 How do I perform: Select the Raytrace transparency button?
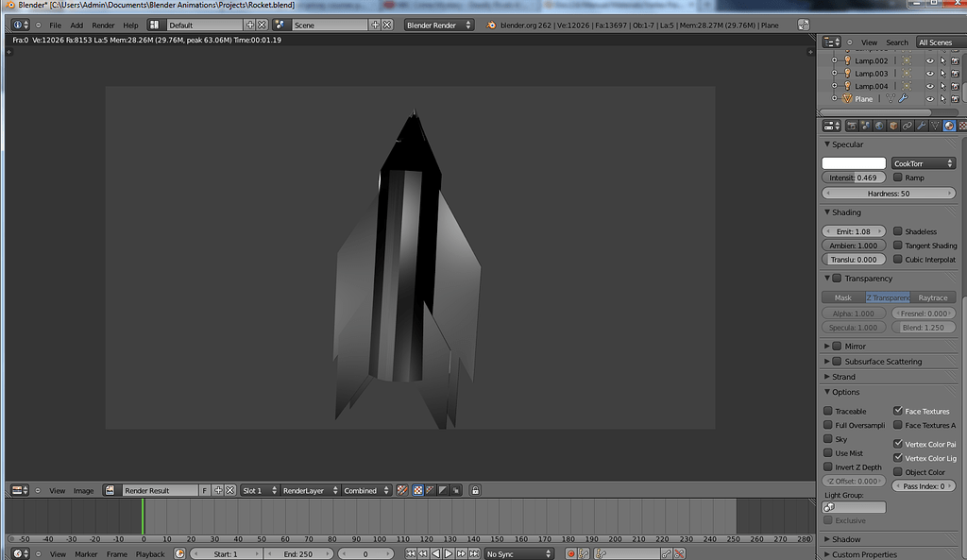933,297
